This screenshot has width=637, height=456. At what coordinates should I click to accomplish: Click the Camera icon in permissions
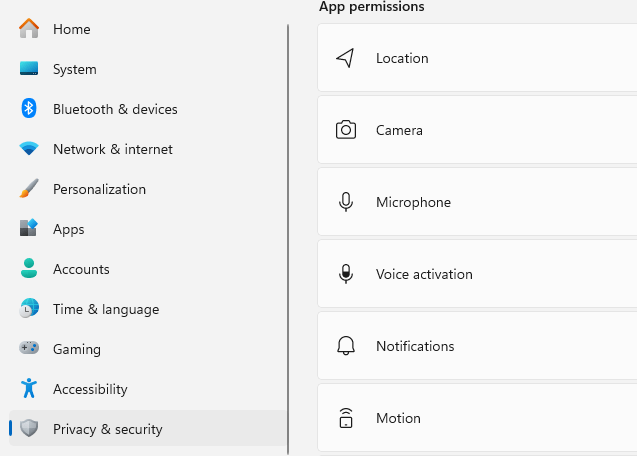pos(346,130)
